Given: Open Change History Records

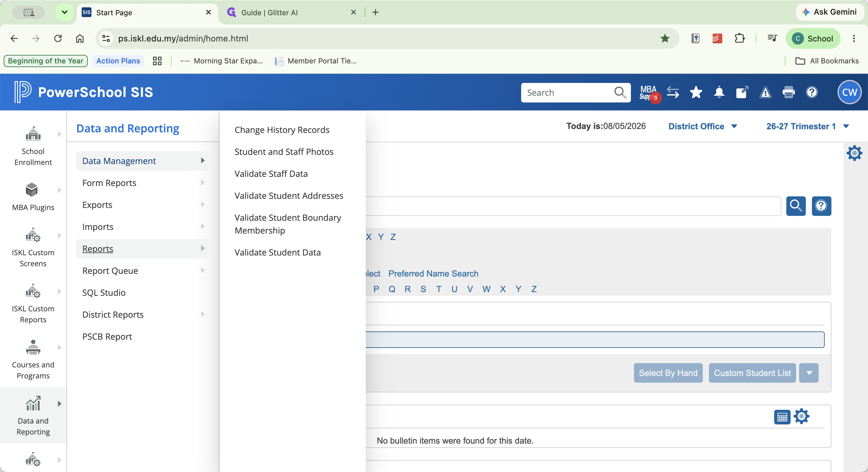Looking at the screenshot, I should 282,130.
